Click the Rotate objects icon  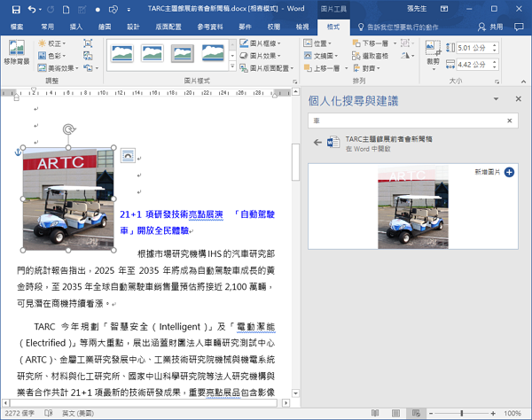(x=407, y=56)
